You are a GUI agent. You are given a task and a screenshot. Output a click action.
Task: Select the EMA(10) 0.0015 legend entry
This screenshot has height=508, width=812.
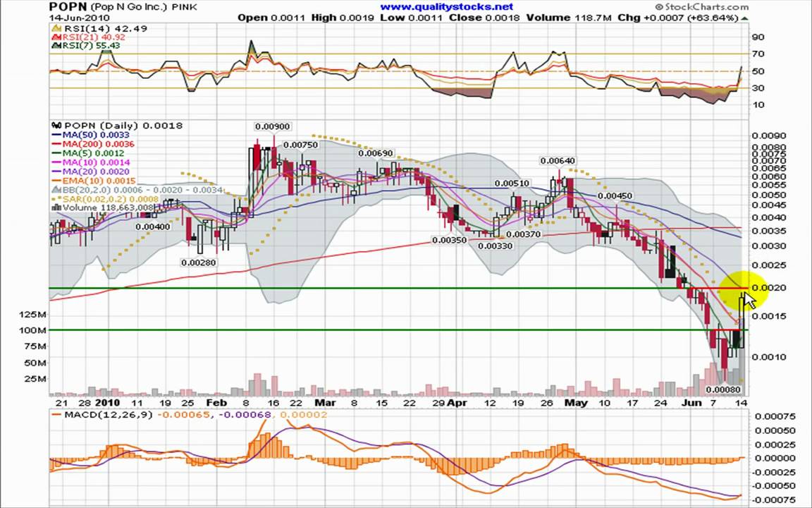point(94,181)
